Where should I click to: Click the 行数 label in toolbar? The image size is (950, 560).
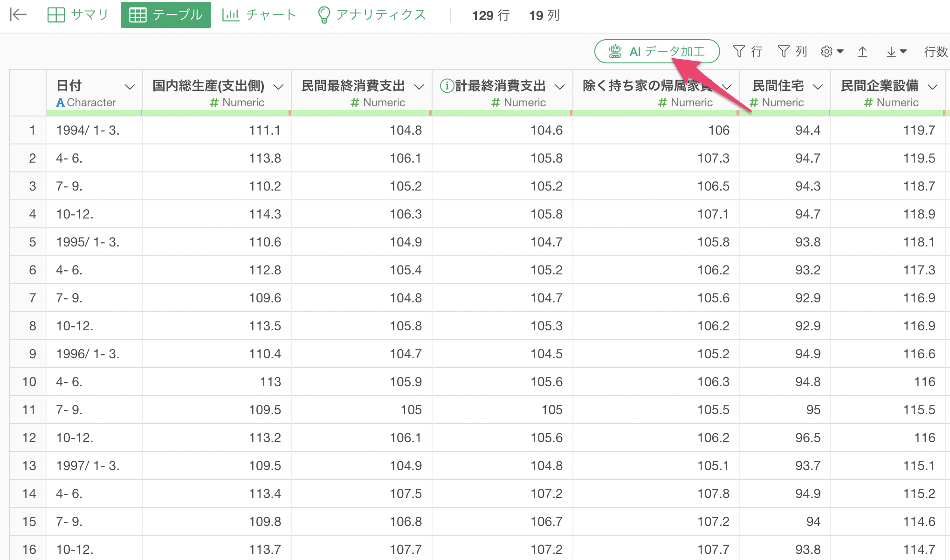pos(936,52)
